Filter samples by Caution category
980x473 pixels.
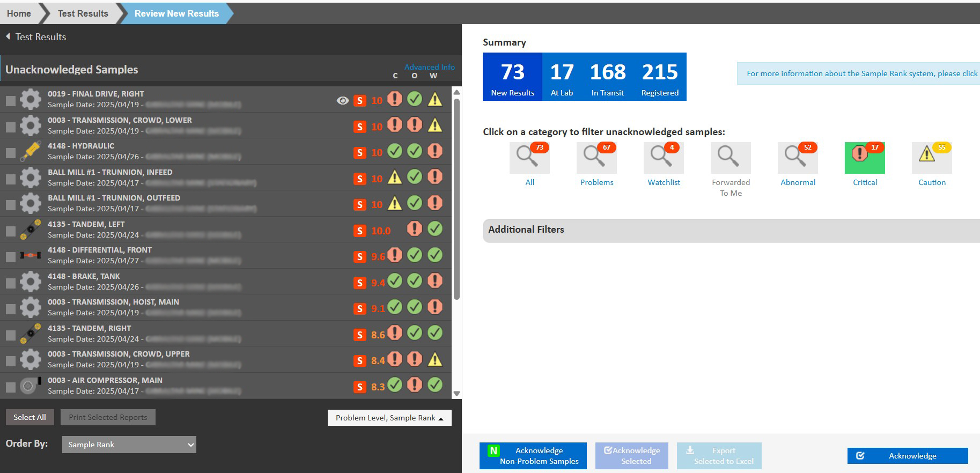[931, 158]
